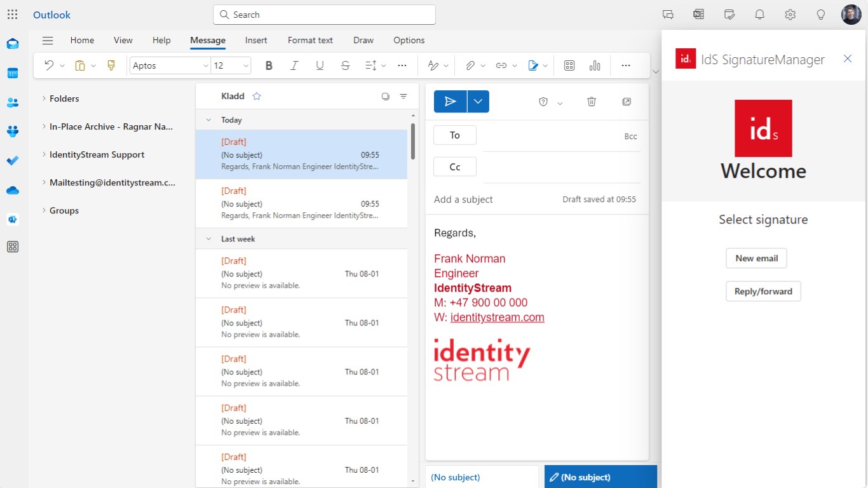Open OneDrive cloud app

click(x=13, y=190)
